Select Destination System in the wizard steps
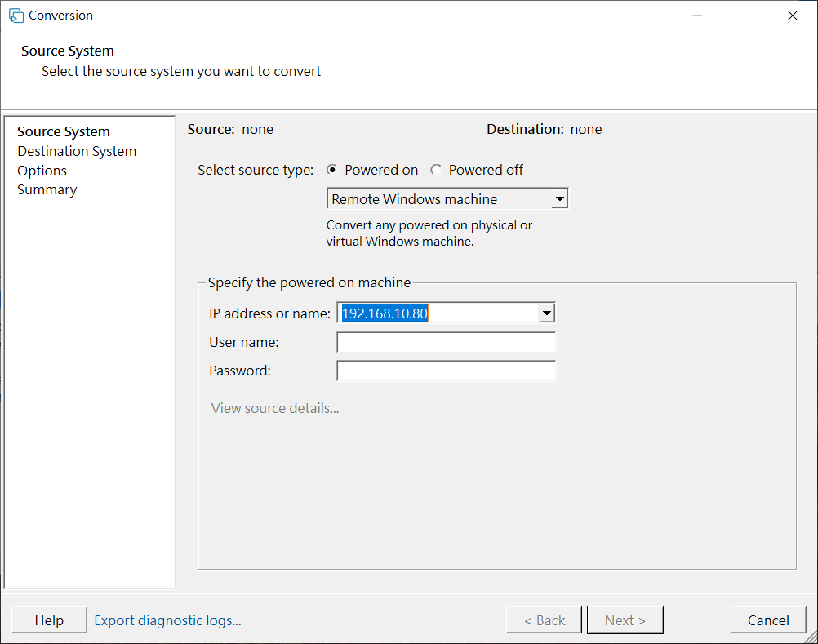 (x=77, y=151)
